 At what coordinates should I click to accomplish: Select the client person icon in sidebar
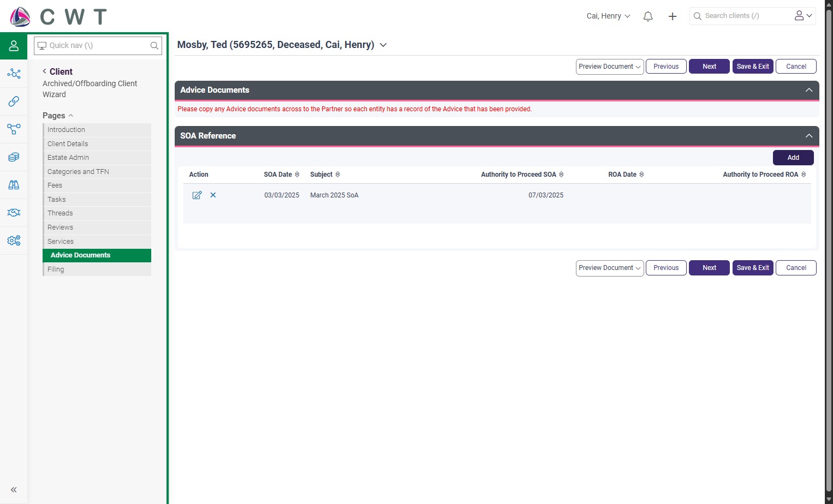tap(14, 46)
